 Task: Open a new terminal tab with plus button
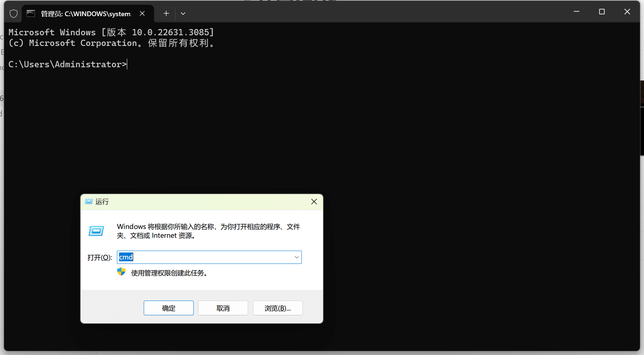click(x=166, y=14)
